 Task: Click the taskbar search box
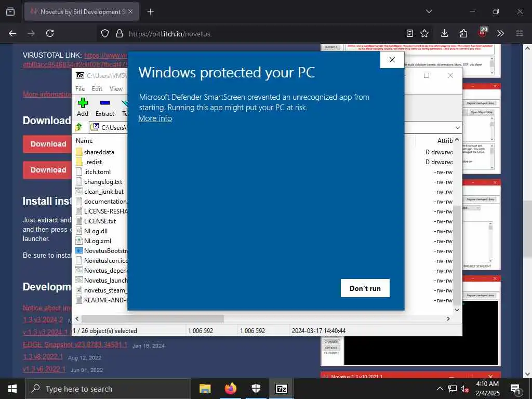click(108, 389)
